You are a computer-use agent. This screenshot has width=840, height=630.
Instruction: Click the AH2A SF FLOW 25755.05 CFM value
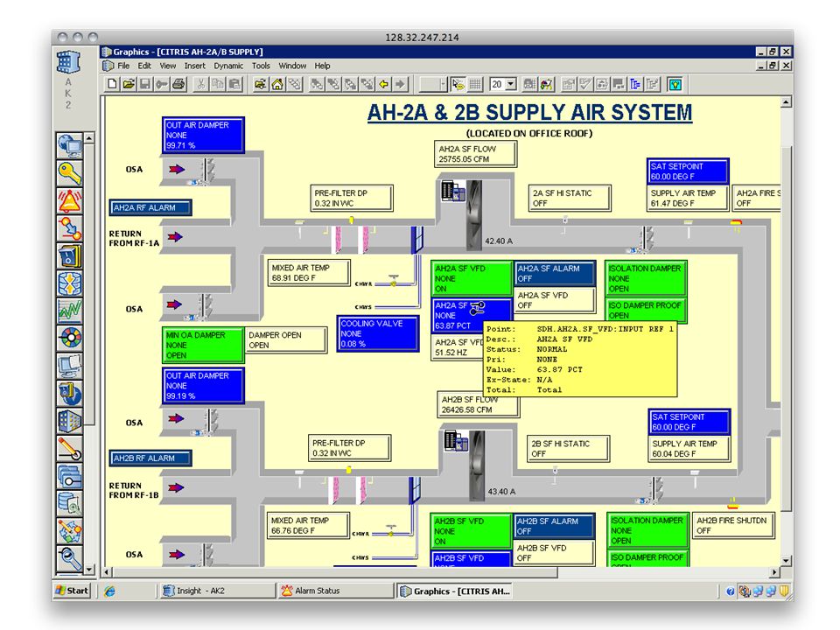pyautogui.click(x=476, y=154)
